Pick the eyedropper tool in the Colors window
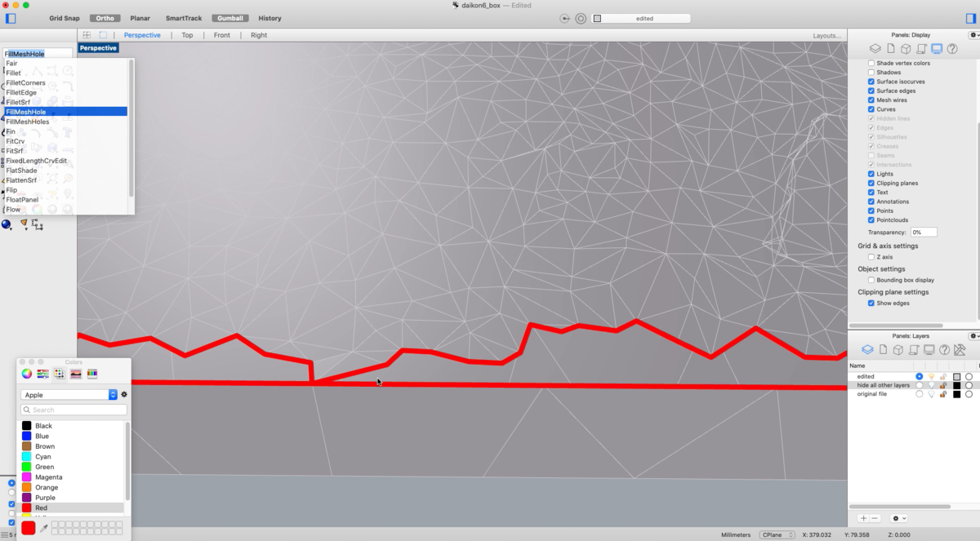Viewport: 980px width, 541px height. pos(44,528)
